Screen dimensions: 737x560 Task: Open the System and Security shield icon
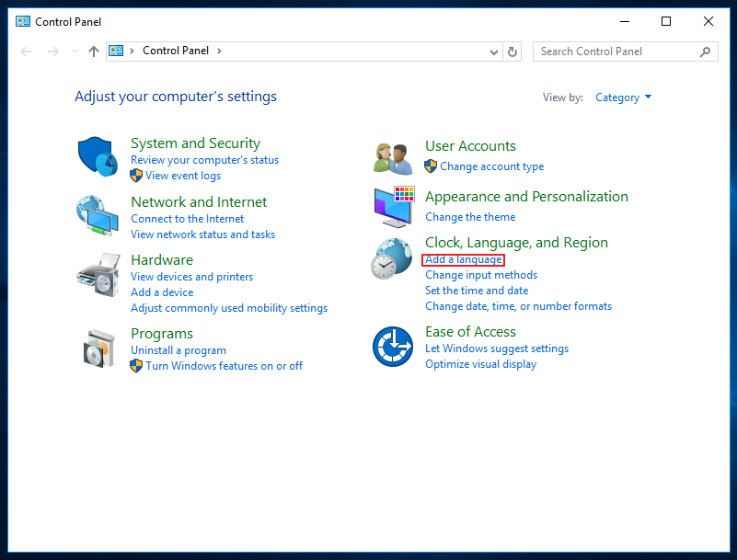(x=98, y=156)
